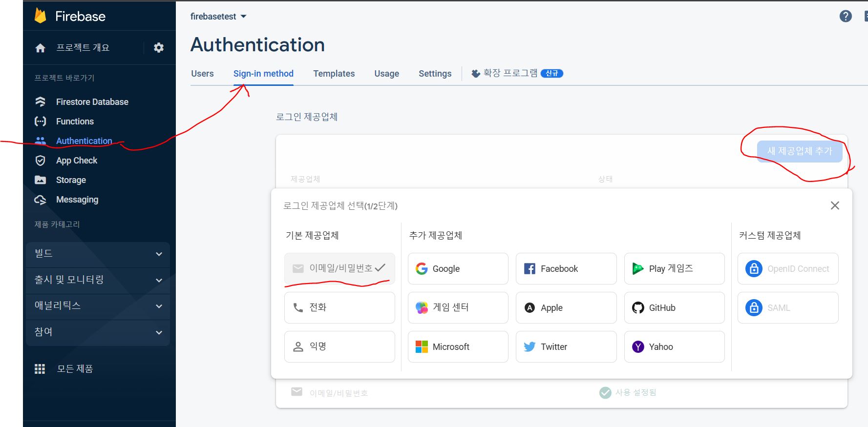Click the phone handset icon

tap(298, 307)
